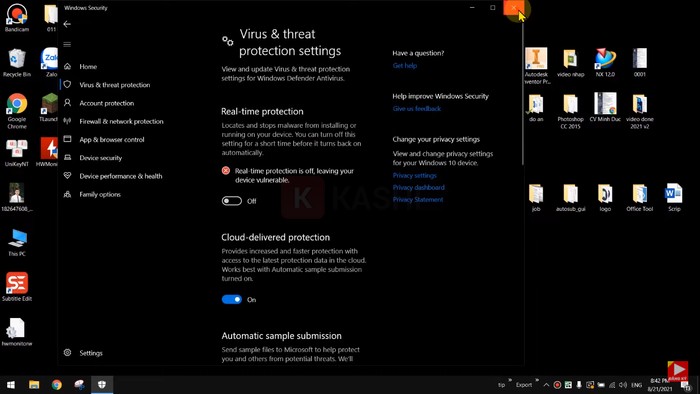Screen dimensions: 700x394
Task: Go to Firewall & network protection
Action: (x=121, y=121)
